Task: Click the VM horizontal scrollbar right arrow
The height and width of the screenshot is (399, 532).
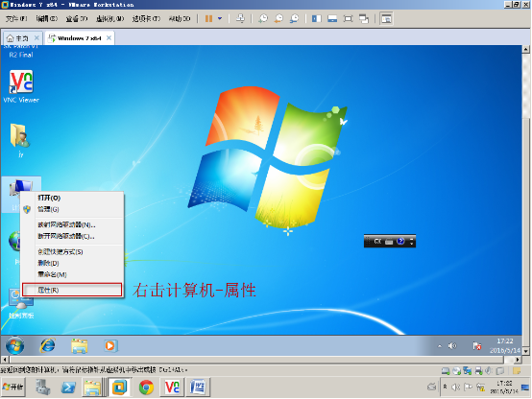Action: 518,360
